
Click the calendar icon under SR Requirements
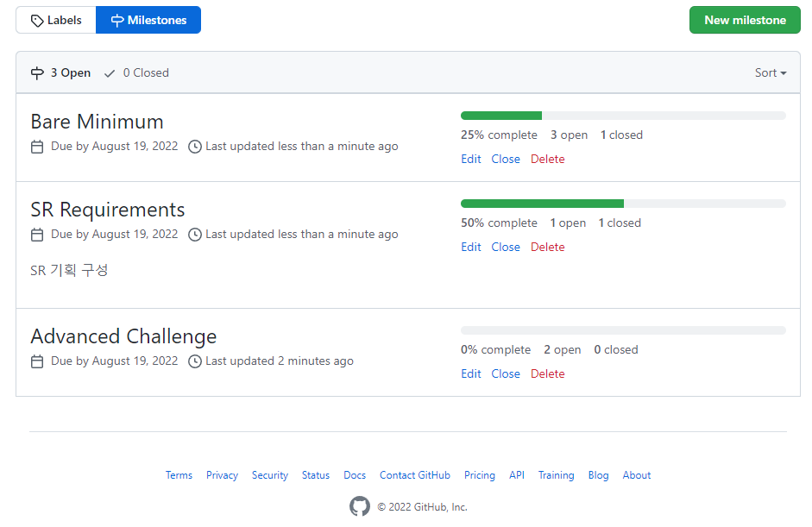click(37, 235)
